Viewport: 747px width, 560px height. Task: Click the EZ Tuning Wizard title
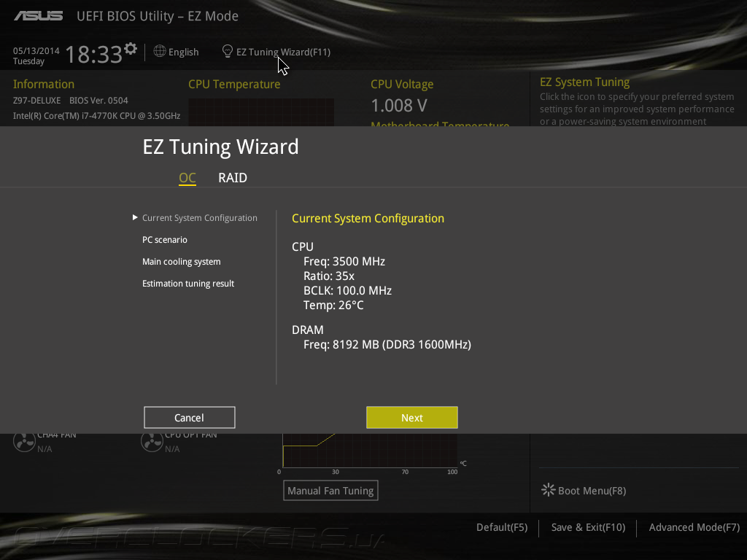220,147
